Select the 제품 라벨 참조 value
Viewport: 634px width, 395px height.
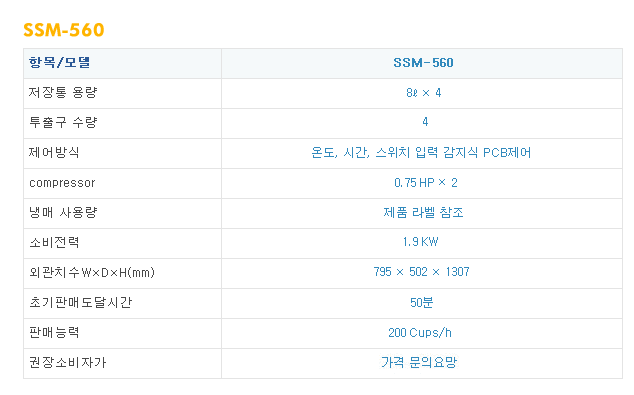[x=423, y=212]
